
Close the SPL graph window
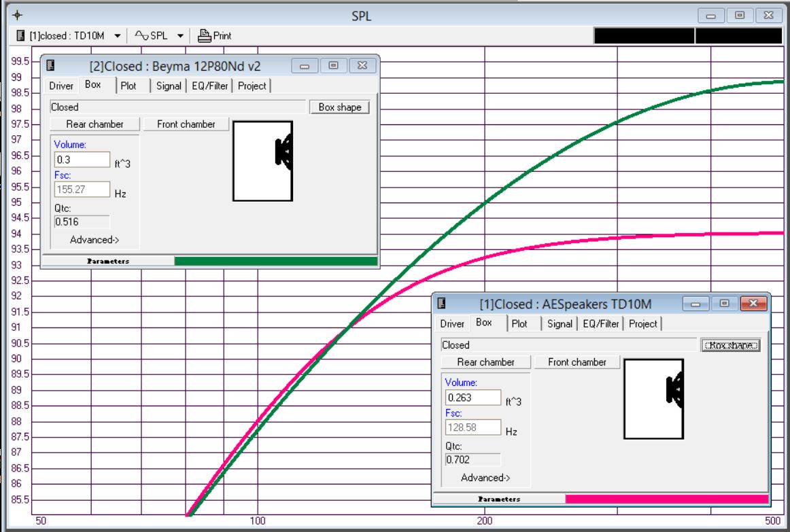coord(768,16)
